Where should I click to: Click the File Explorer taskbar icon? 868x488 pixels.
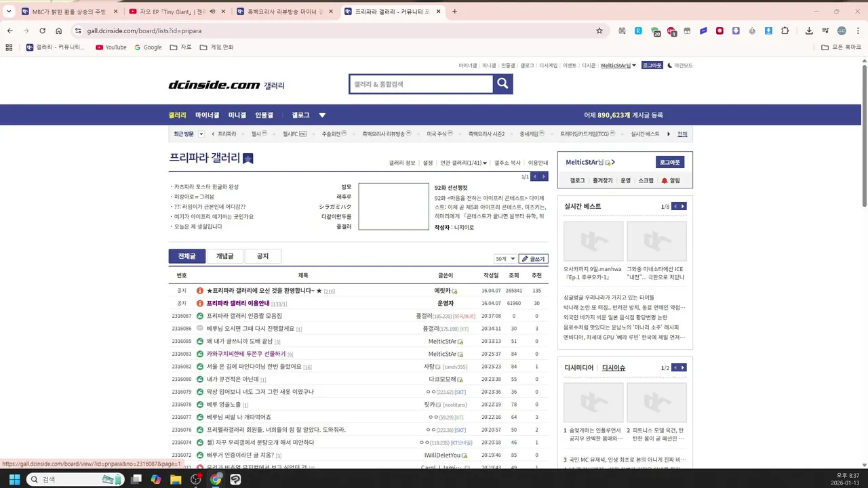point(176,479)
